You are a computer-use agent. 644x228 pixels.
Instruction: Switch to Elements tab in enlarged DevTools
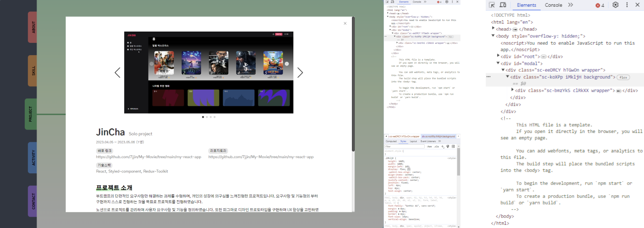click(x=527, y=5)
